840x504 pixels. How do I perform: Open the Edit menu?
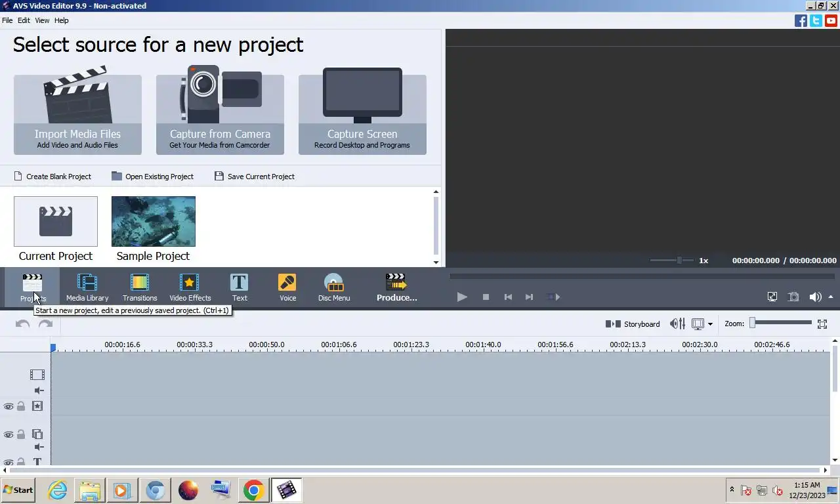click(24, 20)
